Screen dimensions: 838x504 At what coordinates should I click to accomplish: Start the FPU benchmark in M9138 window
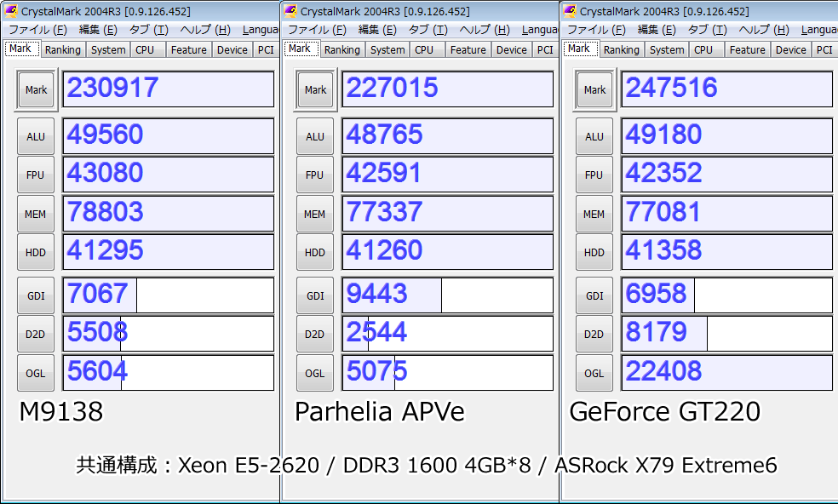pos(36,175)
